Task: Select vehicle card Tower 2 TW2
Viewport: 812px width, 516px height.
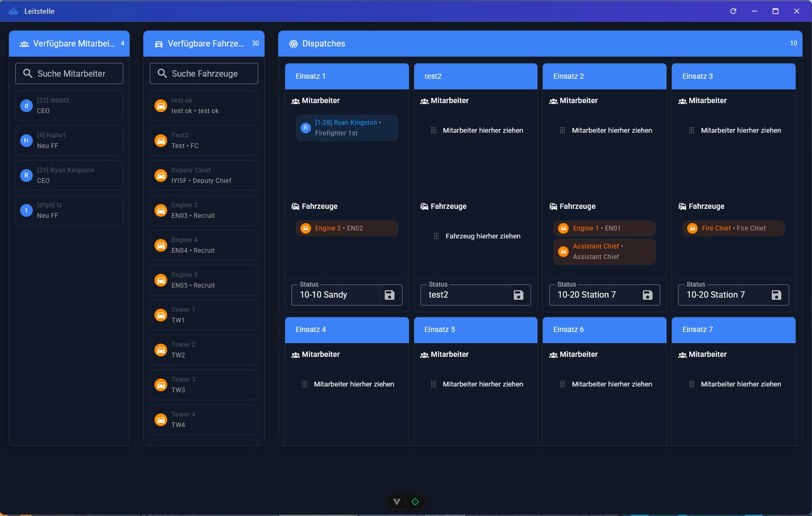Action: tap(204, 350)
